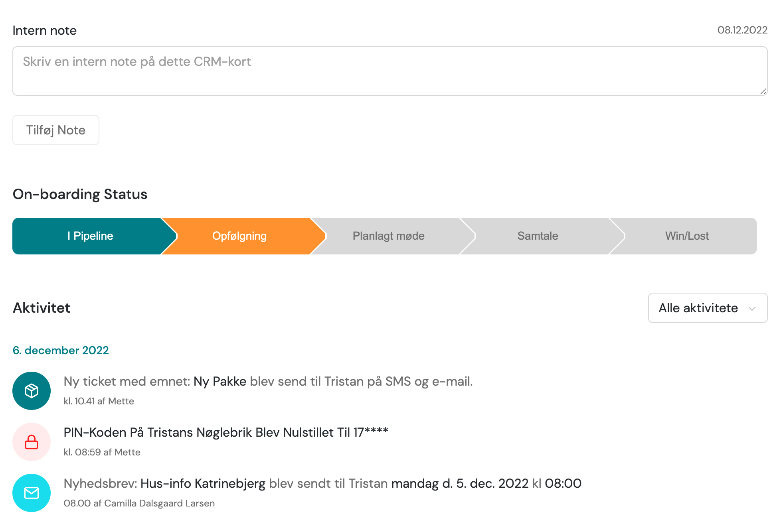Set status to Win/Lost step
This screenshot has height=532, width=779.
pyautogui.click(x=686, y=236)
